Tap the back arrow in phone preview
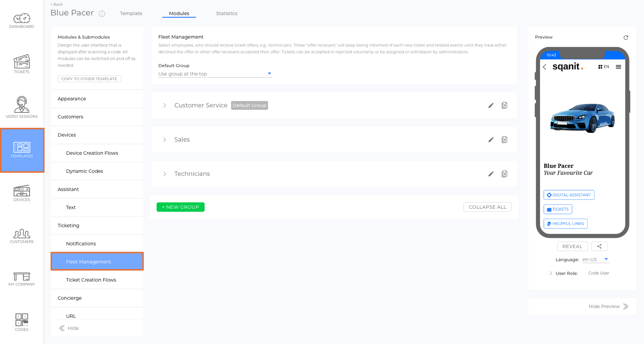Viewport: 644px width, 344px height. tap(545, 67)
